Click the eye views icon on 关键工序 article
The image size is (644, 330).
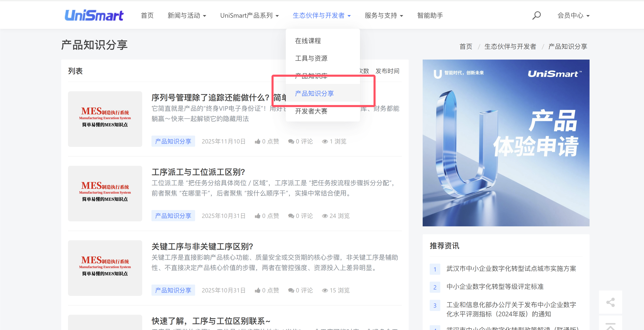point(325,290)
